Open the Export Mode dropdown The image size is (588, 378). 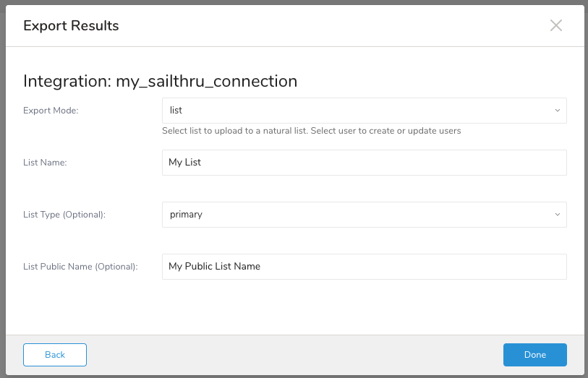pos(364,111)
